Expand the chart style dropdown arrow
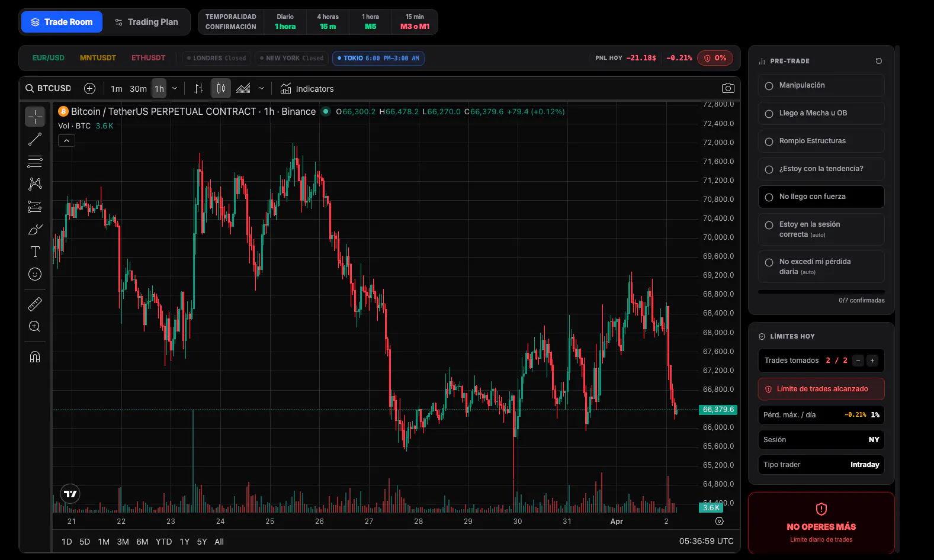 pos(262,88)
